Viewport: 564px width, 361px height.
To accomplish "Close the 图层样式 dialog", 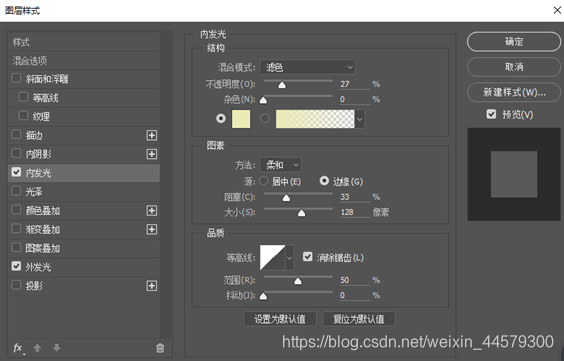I will [557, 10].
